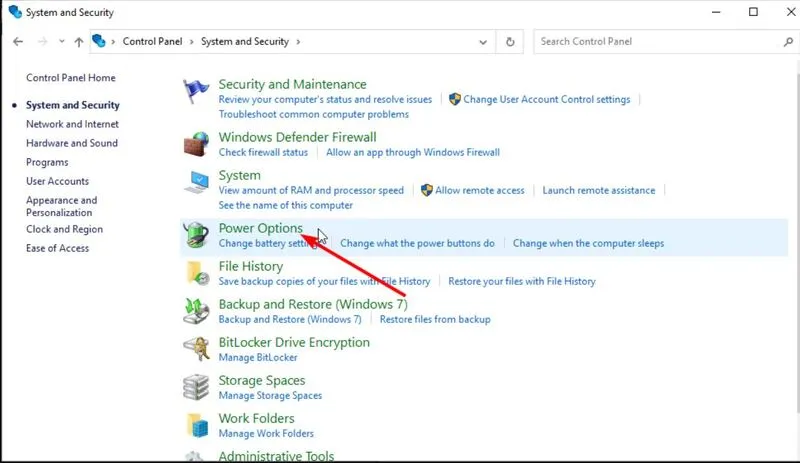Click Troubleshoot common computer problems

point(314,114)
